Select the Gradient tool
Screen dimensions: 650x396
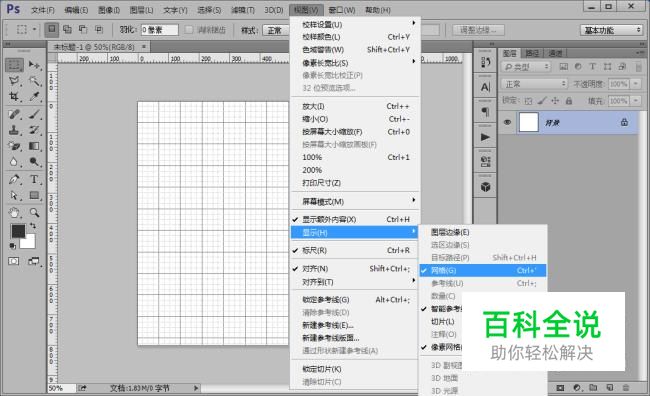pyautogui.click(x=34, y=146)
